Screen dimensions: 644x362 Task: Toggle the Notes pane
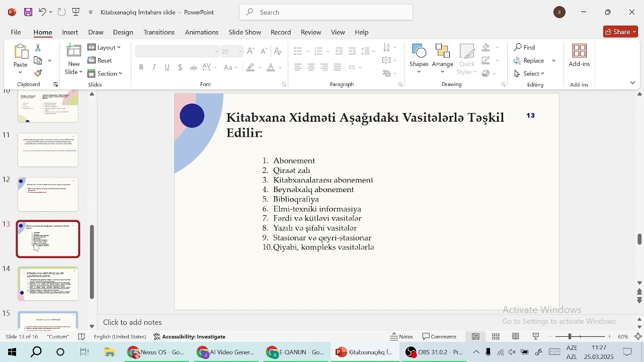point(403,337)
